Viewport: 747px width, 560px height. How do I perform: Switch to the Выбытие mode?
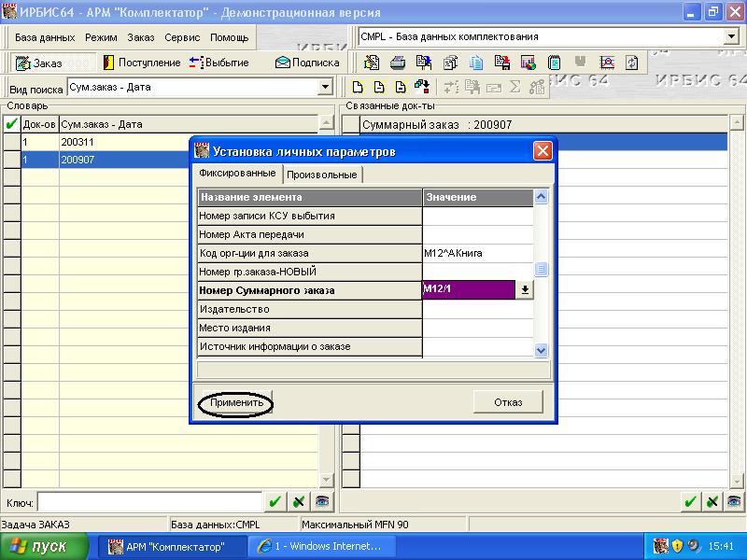[x=219, y=63]
